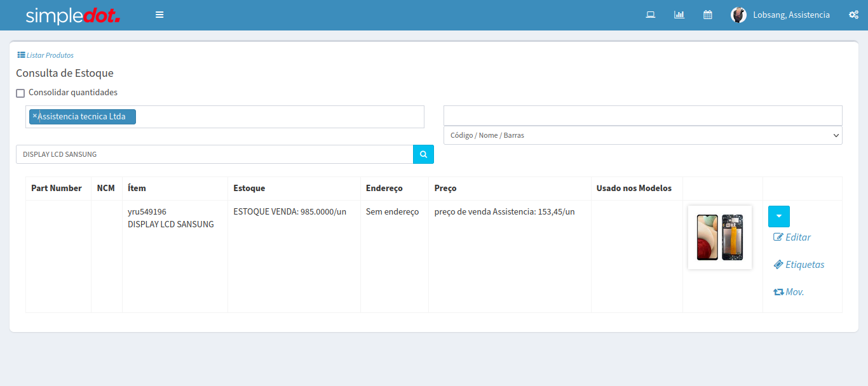This screenshot has height=386, width=868.
Task: Select Editar from the actions menu
Action: (792, 237)
